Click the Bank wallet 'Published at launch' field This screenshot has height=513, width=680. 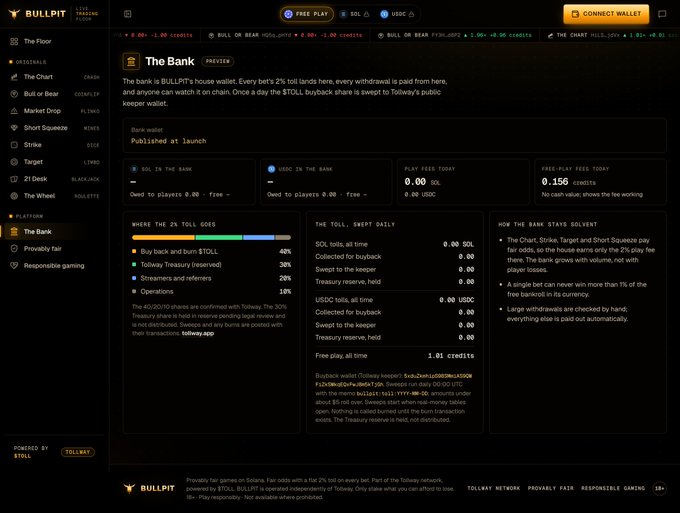click(394, 136)
